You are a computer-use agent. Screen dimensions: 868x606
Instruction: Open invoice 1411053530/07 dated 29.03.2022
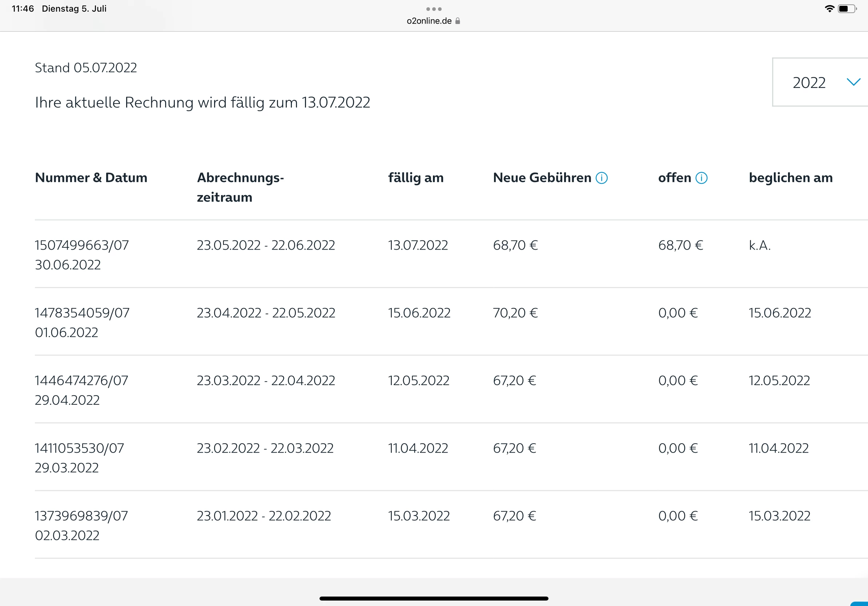79,448
